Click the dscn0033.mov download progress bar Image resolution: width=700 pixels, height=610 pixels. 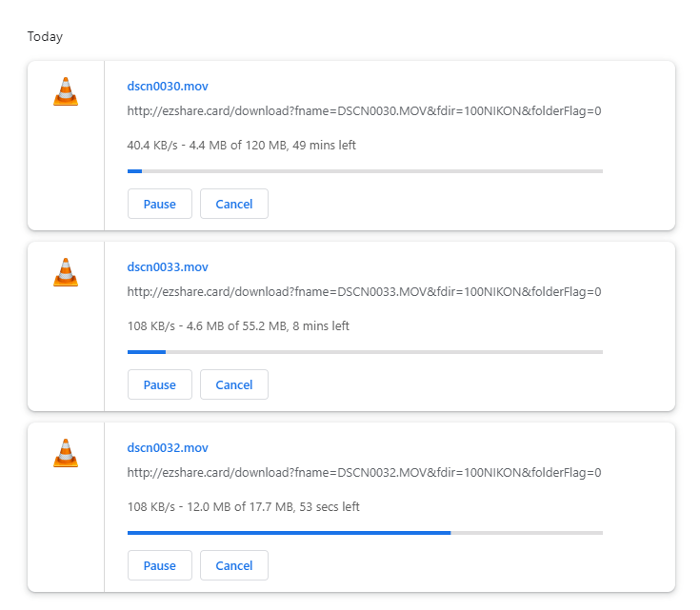coord(365,352)
